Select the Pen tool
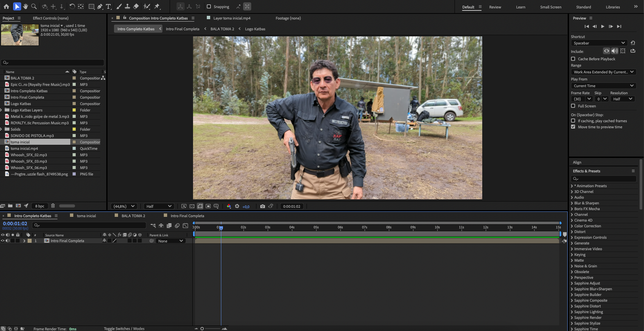 pyautogui.click(x=100, y=6)
